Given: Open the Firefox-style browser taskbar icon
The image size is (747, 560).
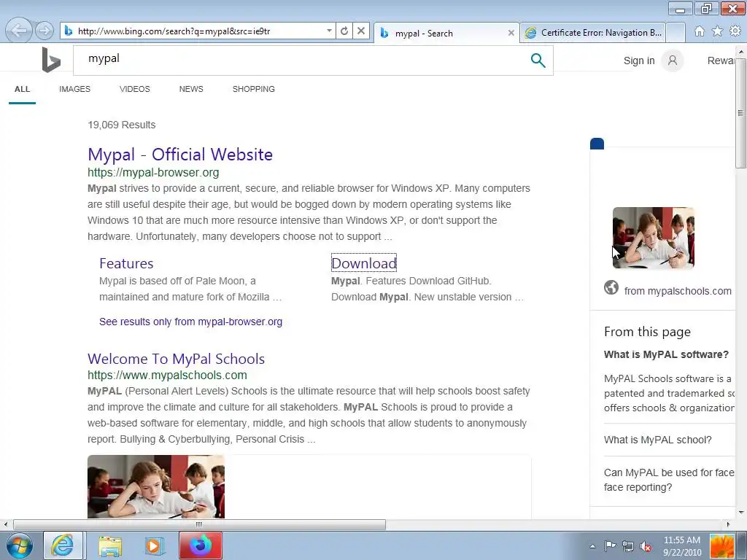Looking at the screenshot, I should [x=201, y=545].
